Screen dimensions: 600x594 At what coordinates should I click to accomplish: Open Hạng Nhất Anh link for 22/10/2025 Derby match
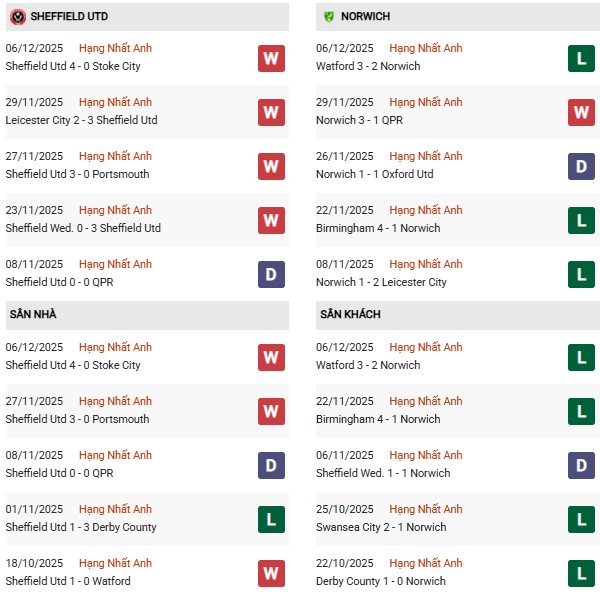click(x=426, y=563)
